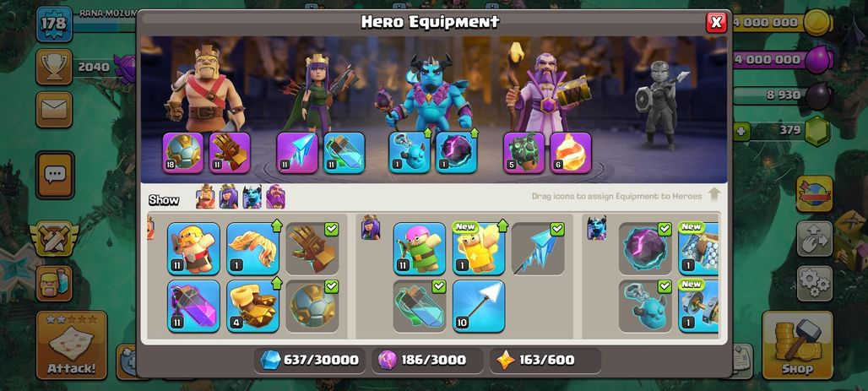Image resolution: width=868 pixels, height=391 pixels.
Task: Select Archer Puppet equipment icon
Action: (420, 248)
